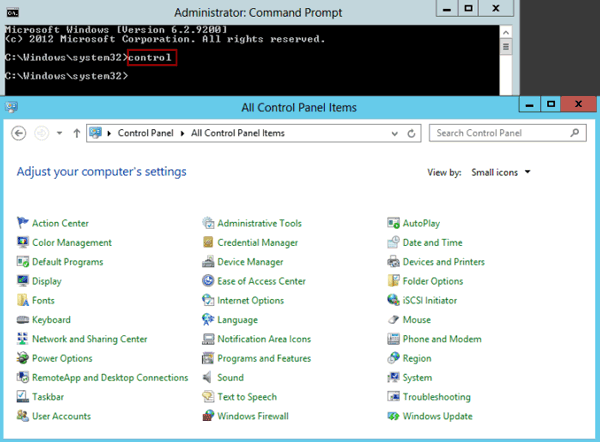The width and height of the screenshot is (600, 442).
Task: Expand the root breadcrumb arrow before Control Panel
Action: (x=109, y=133)
